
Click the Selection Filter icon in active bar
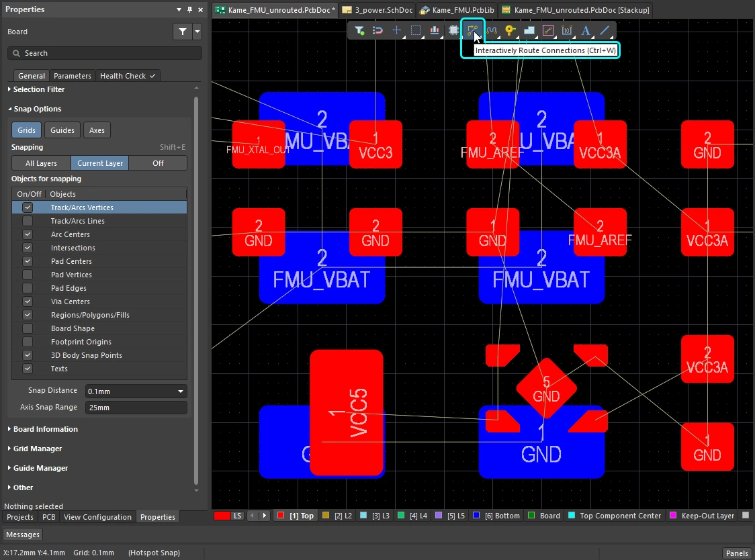click(x=359, y=30)
